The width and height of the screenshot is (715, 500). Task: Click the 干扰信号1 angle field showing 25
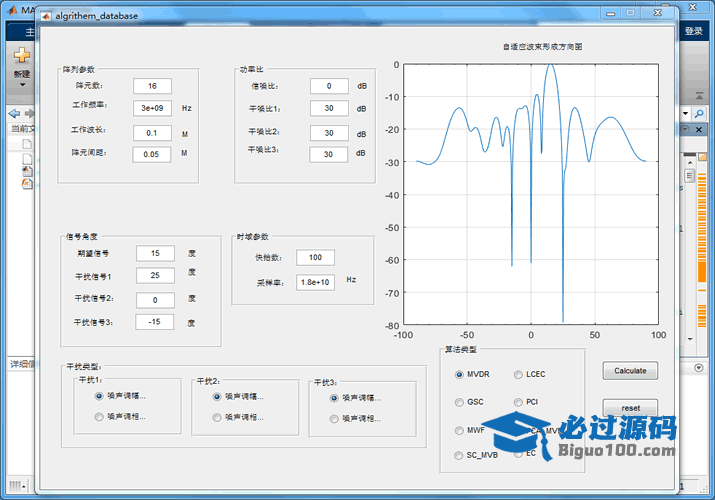pyautogui.click(x=155, y=275)
